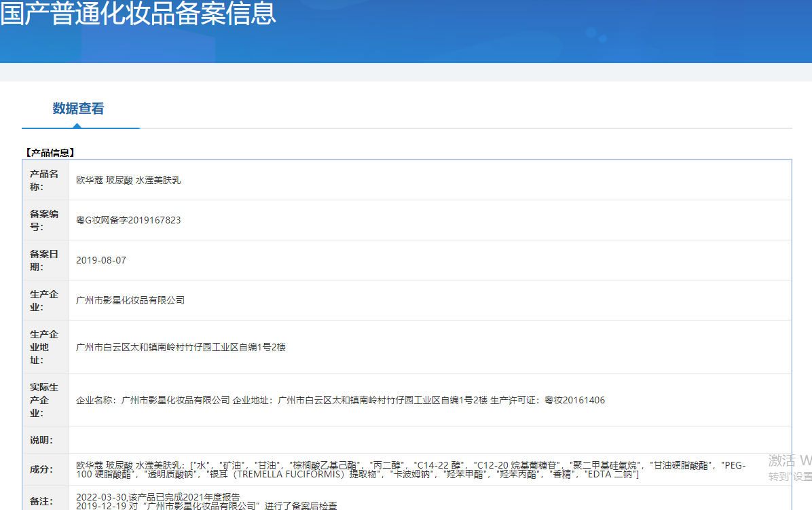This screenshot has width=812, height=510.
Task: Select the ingredient list text starting with 欧华蔻
Action: click(x=411, y=470)
